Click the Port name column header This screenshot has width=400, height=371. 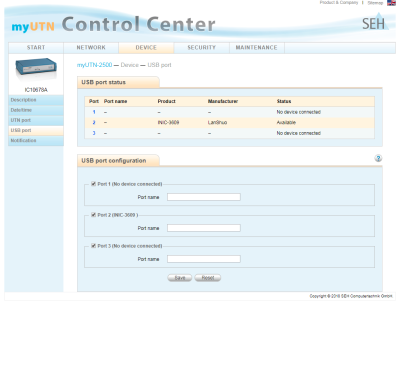[115, 101]
